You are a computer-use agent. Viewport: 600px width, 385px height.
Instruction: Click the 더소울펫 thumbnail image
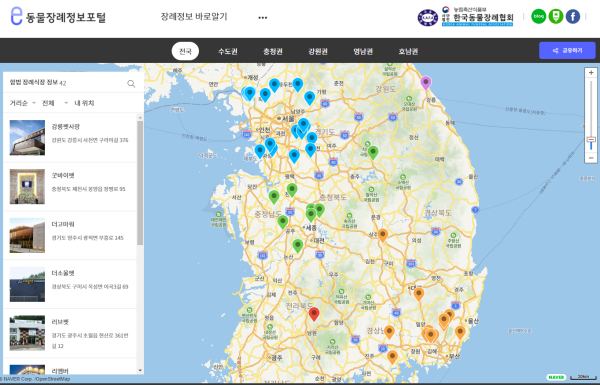point(27,284)
